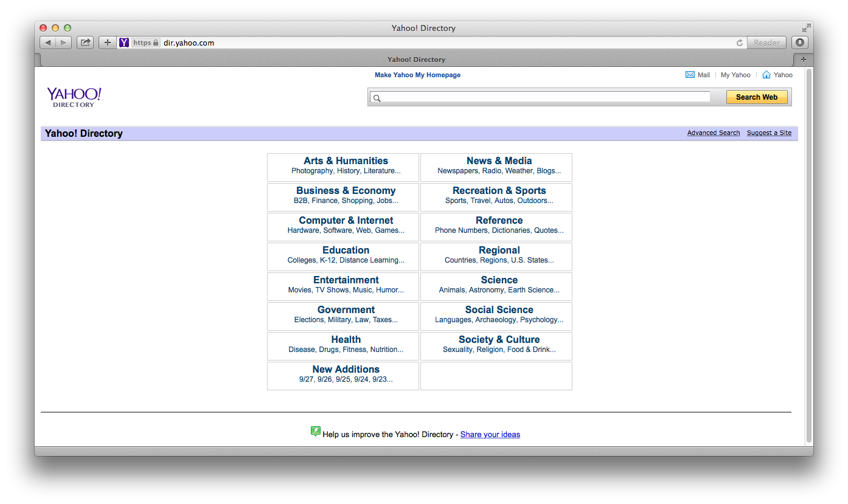The image size is (848, 504).
Task: Click the Photography subcategory link
Action: (312, 171)
